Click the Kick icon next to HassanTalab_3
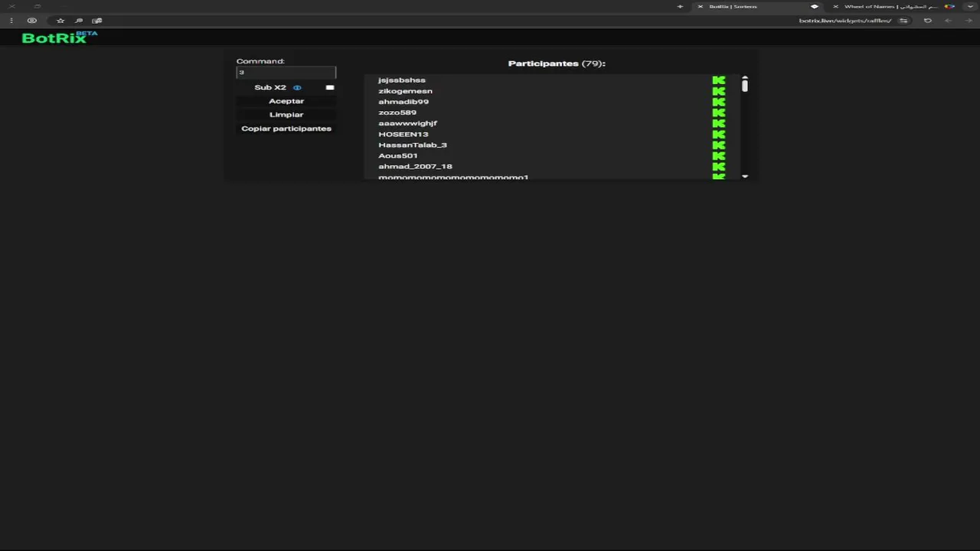The height and width of the screenshot is (551, 980). point(718,145)
